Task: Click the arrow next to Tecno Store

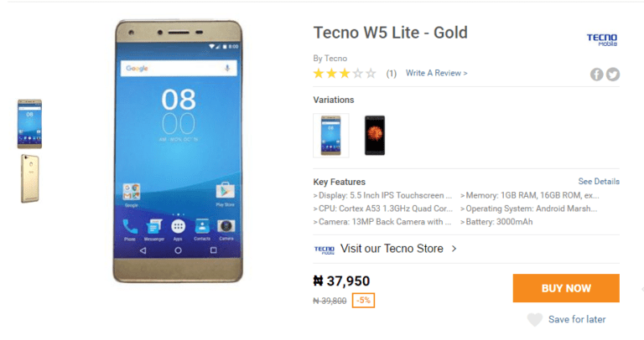Action: (x=454, y=249)
